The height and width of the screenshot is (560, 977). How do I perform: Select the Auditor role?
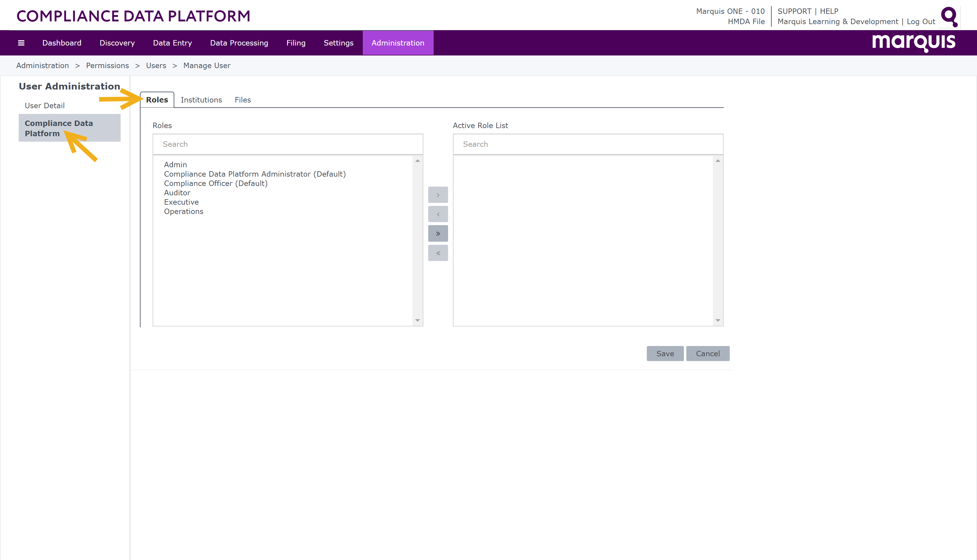[x=177, y=193]
